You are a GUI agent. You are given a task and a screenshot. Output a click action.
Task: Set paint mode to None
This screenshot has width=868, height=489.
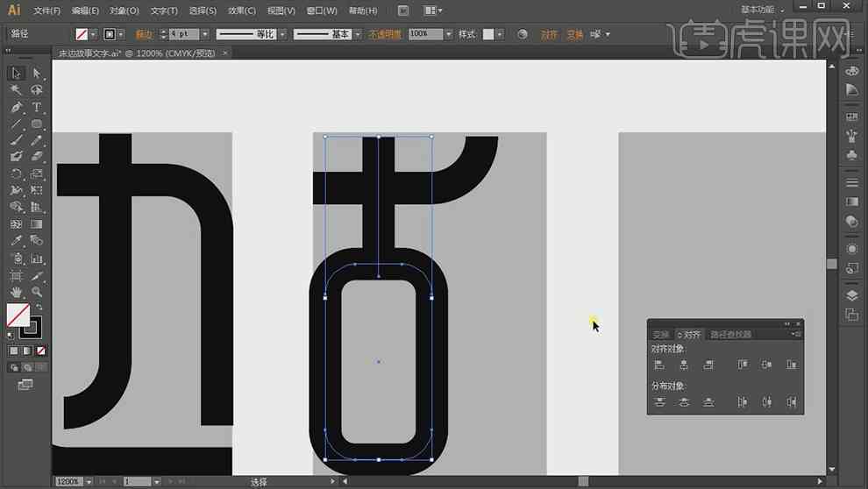[40, 351]
